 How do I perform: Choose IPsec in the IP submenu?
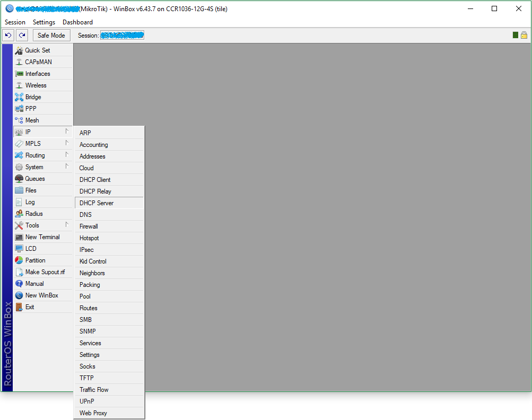click(109, 250)
